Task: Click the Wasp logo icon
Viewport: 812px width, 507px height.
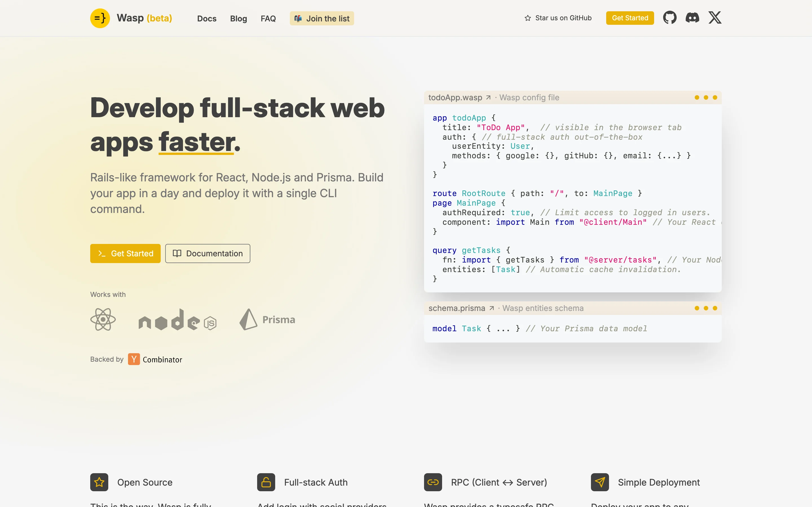Action: coord(100,18)
